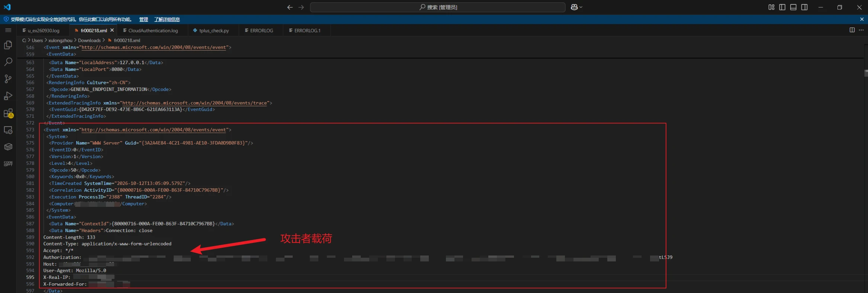Viewport: 868px width, 293px height.
Task: Close the fr000218.xml tab
Action: click(x=112, y=30)
